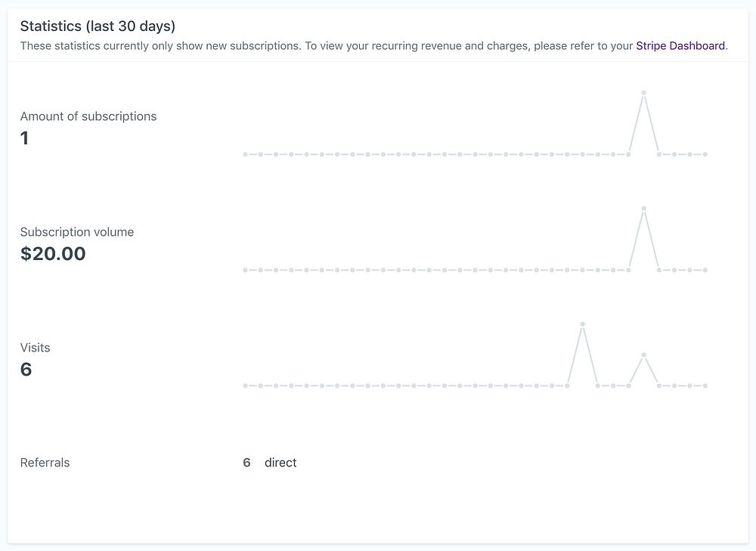Click the "Amount of subscriptions" label
The width and height of the screenshot is (756, 551).
pyautogui.click(x=88, y=116)
